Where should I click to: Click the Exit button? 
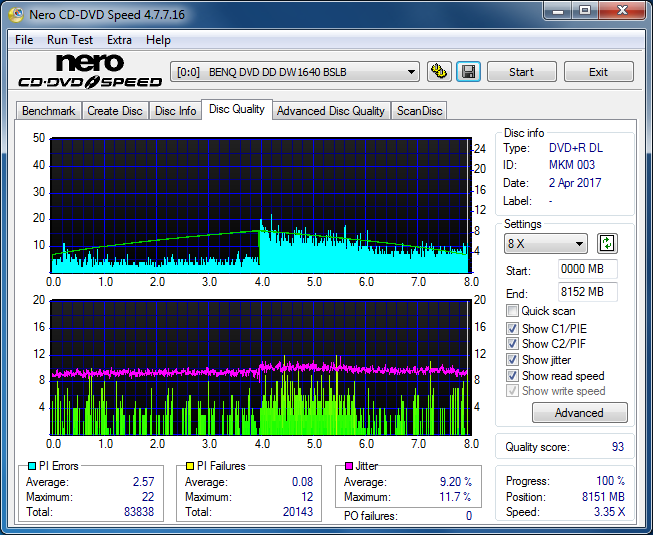598,72
